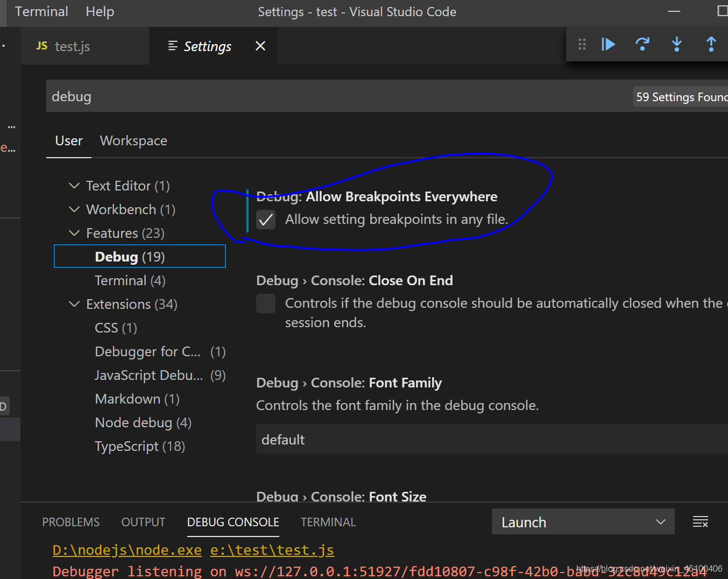Collapse the Features tree group
The image size is (728, 579).
pyautogui.click(x=74, y=233)
